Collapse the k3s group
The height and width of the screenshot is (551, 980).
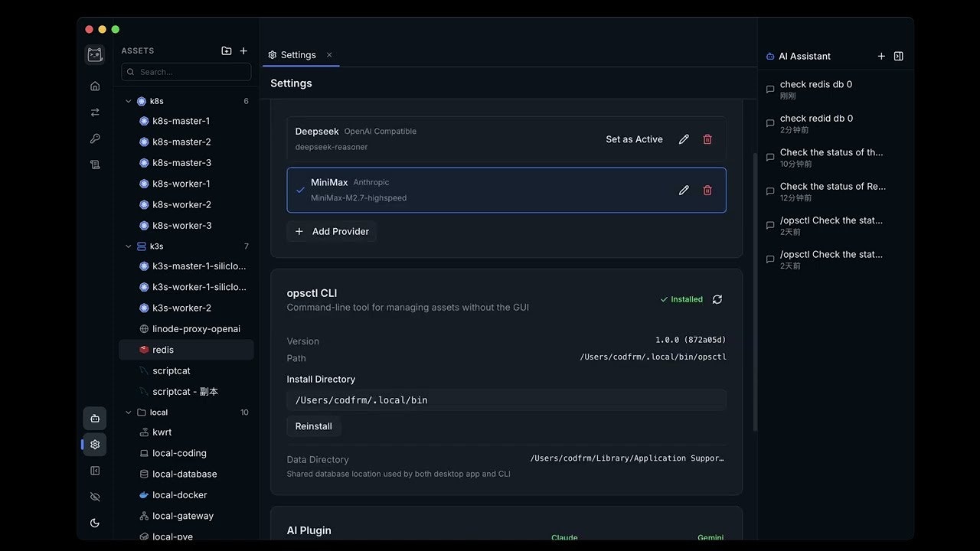[x=129, y=246]
